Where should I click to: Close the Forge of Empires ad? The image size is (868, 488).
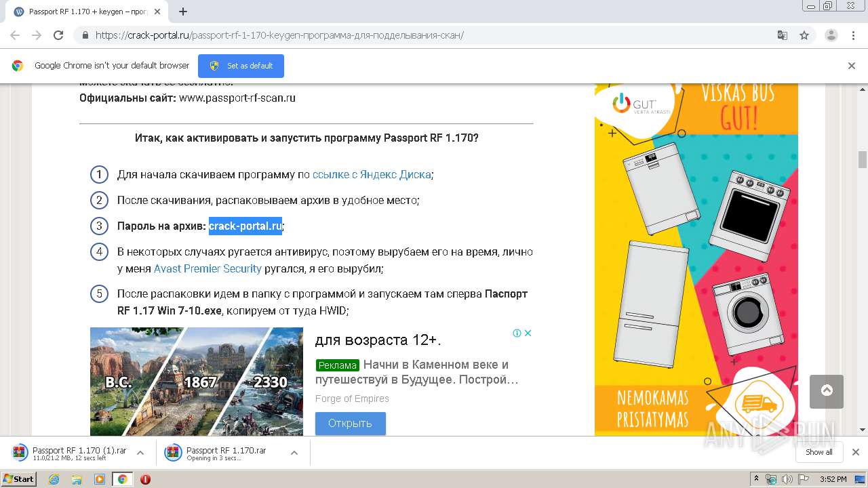click(528, 333)
